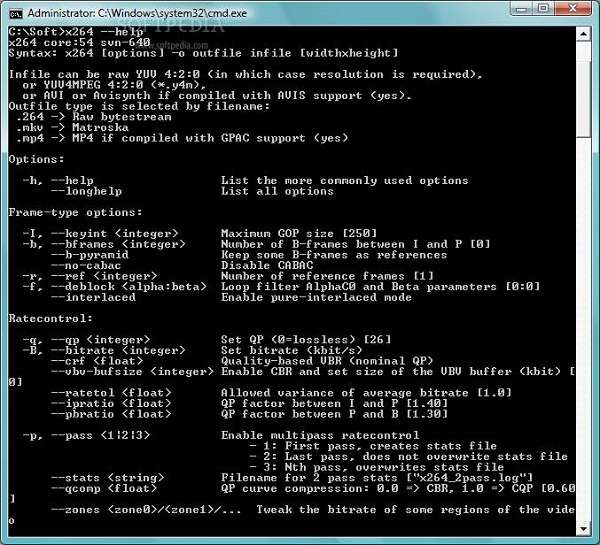This screenshot has width=600, height=545.
Task: Click '- 1: First pass, creates stats file'
Action: pos(373,446)
